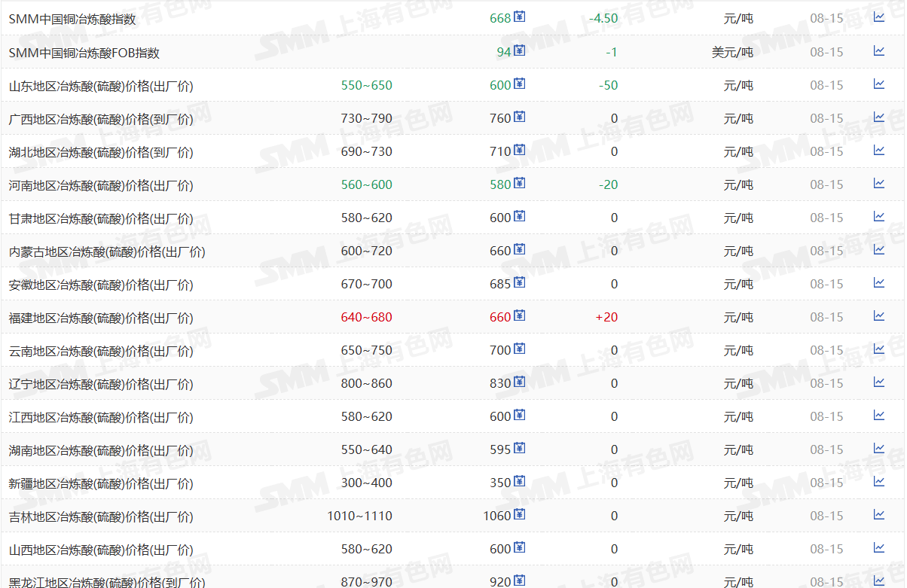Click the price range 300~400

click(367, 483)
